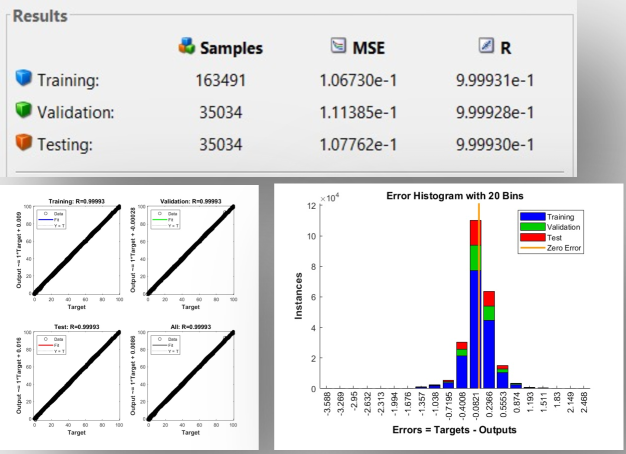Screen dimensions: 626x454
Task: Select the Samples column header
Action: click(x=232, y=48)
